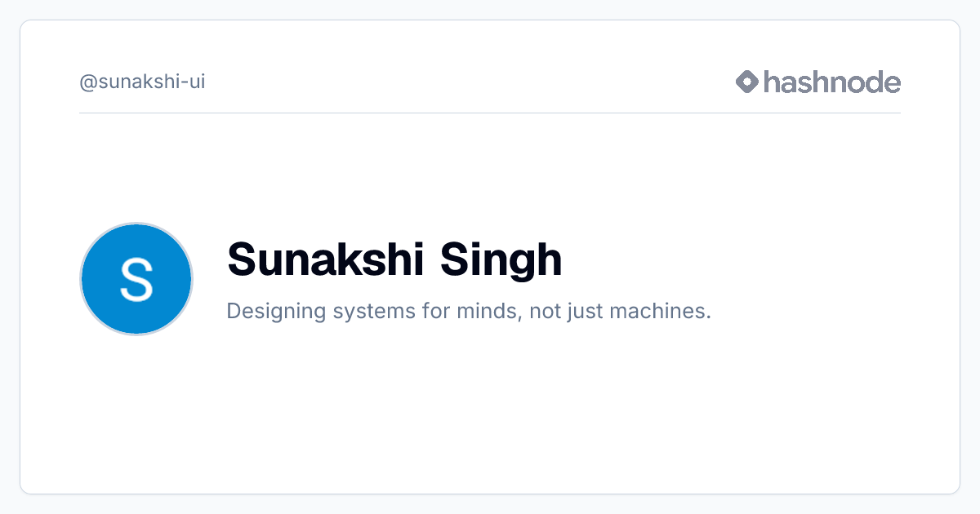Click the empty white card area below tagline
This screenshot has width=980, height=514.
click(490, 408)
